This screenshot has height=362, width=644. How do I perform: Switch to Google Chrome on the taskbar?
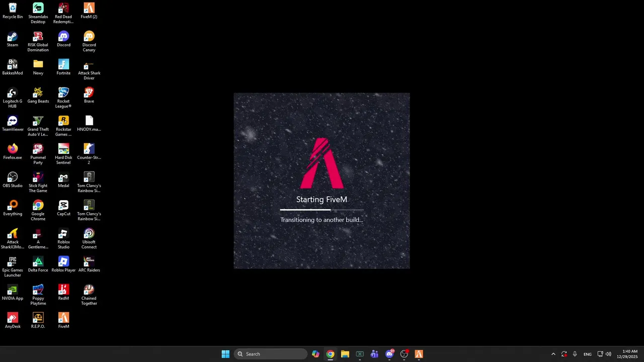pyautogui.click(x=330, y=354)
